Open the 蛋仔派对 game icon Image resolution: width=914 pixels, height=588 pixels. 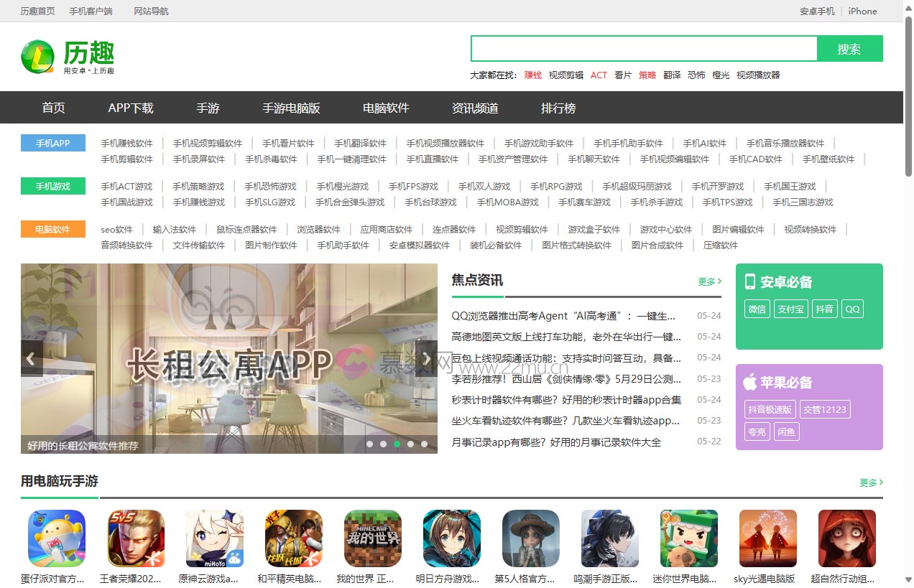57,538
